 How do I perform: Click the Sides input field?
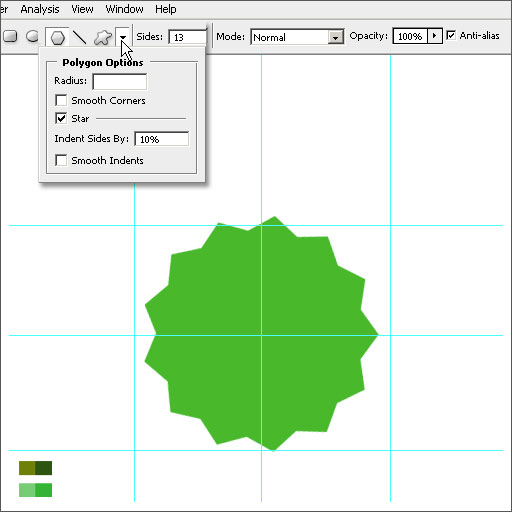(188, 37)
